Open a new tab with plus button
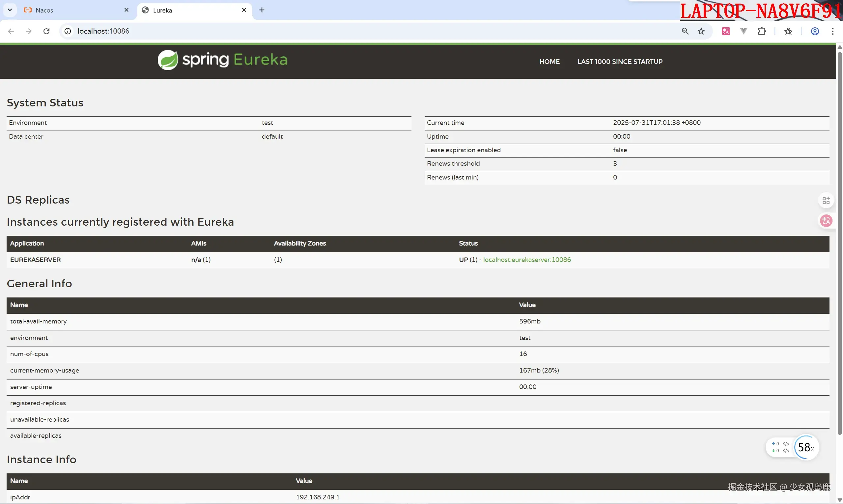The height and width of the screenshot is (504, 843). [x=262, y=10]
